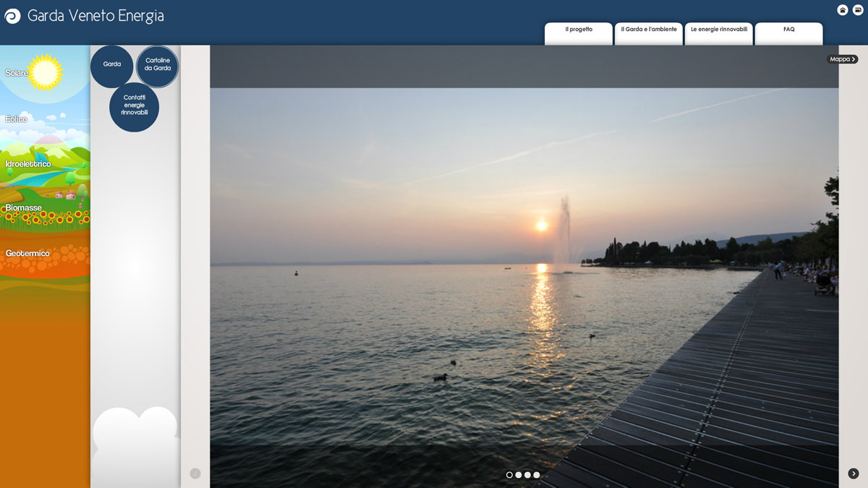This screenshot has height=488, width=868.
Task: Open the Il progetto tab
Action: pos(579,30)
